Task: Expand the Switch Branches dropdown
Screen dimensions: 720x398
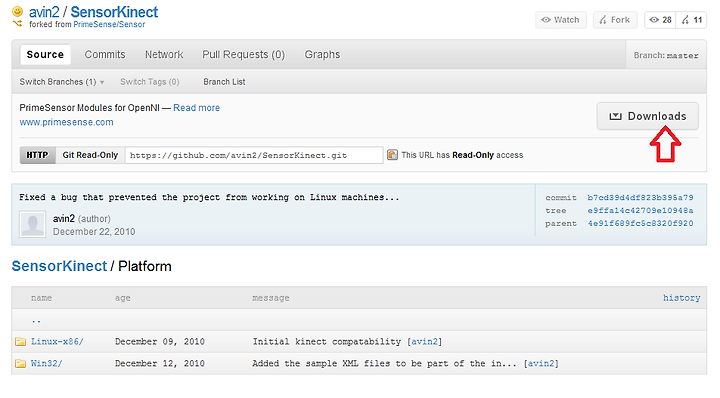Action: click(62, 82)
